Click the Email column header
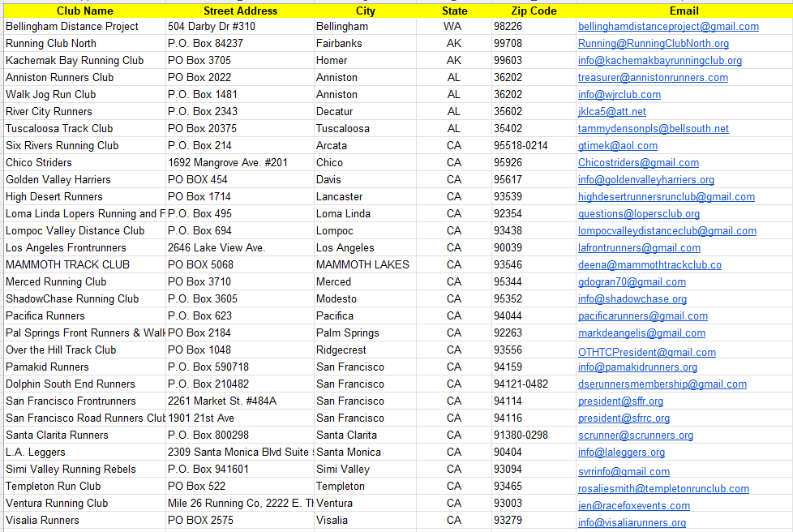The image size is (793, 532). (x=684, y=11)
